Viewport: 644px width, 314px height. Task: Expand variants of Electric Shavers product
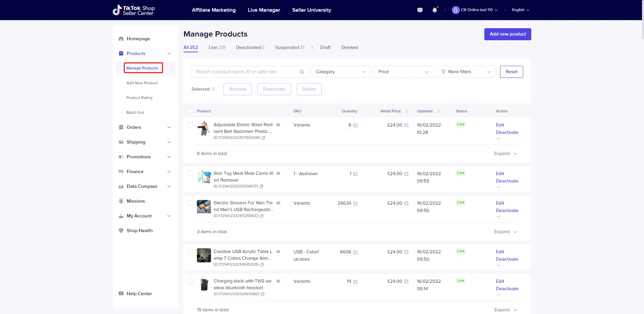click(505, 232)
